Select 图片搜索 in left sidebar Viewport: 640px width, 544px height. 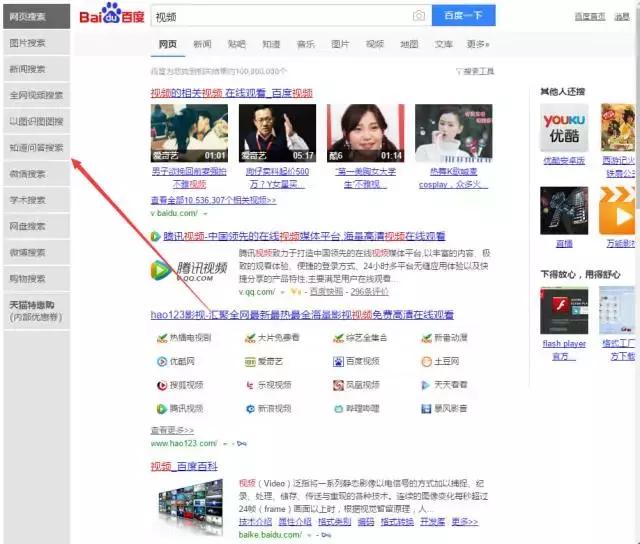pyautogui.click(x=36, y=43)
